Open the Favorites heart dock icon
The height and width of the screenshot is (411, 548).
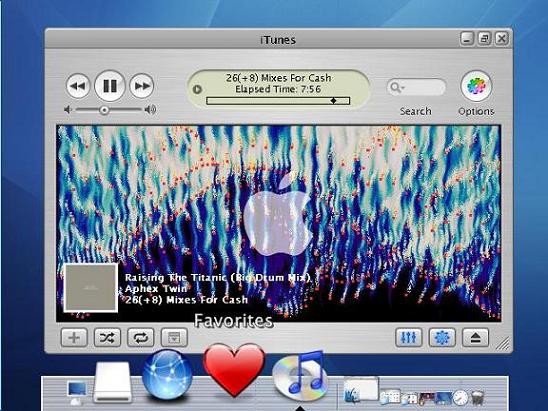(234, 369)
